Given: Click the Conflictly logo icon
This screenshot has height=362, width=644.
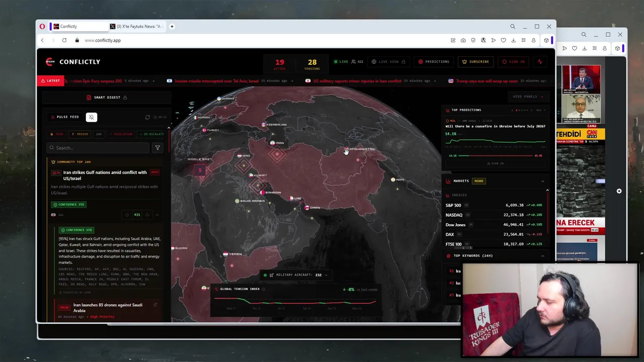Looking at the screenshot, I should point(49,62).
